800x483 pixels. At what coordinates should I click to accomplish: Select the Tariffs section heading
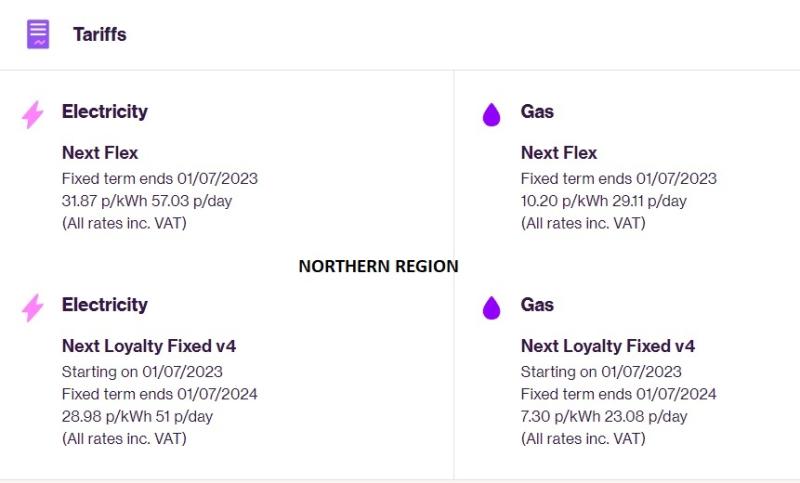[x=100, y=35]
